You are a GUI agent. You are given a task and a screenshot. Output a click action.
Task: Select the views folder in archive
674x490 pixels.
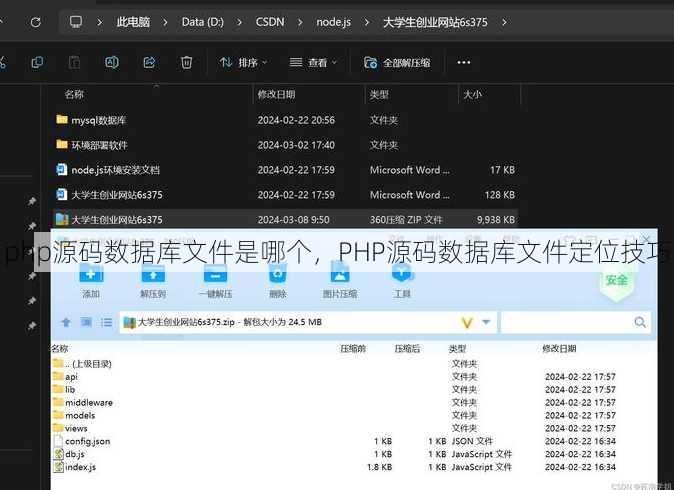click(354, 428)
